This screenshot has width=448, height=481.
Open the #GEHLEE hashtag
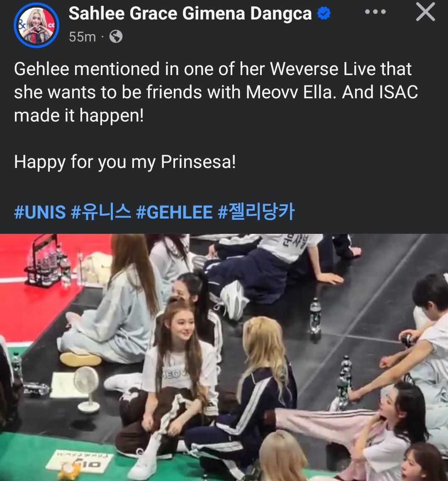tap(174, 212)
